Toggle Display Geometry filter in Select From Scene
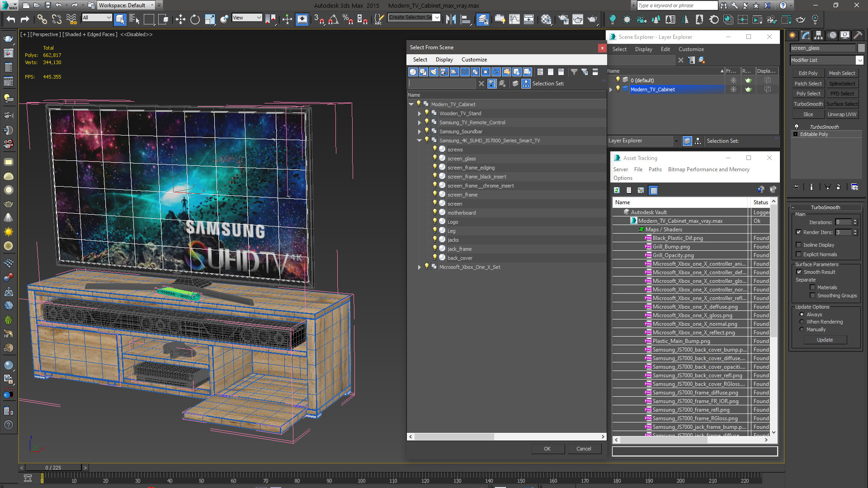Screen dimensions: 868x488 coord(413,72)
